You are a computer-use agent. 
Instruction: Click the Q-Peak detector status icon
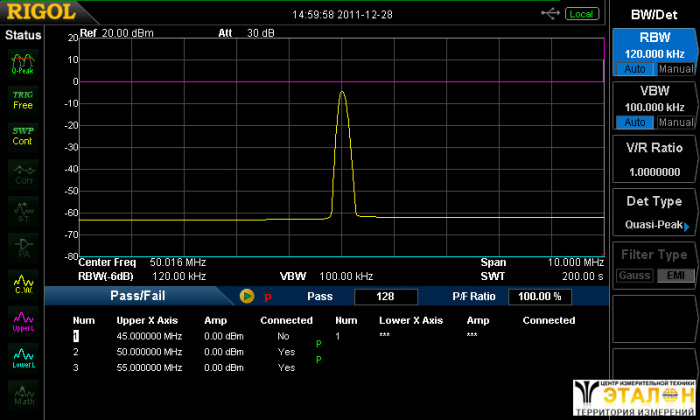pyautogui.click(x=22, y=65)
